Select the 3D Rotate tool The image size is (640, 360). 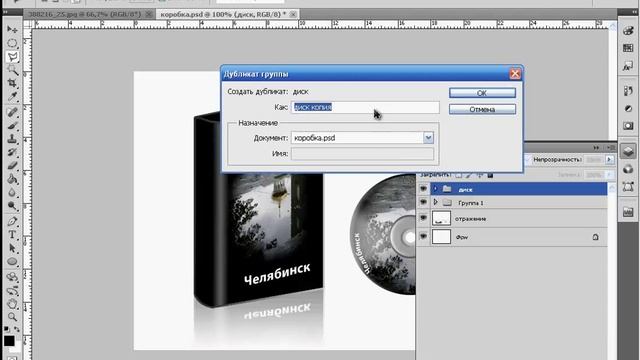pyautogui.click(x=12, y=277)
